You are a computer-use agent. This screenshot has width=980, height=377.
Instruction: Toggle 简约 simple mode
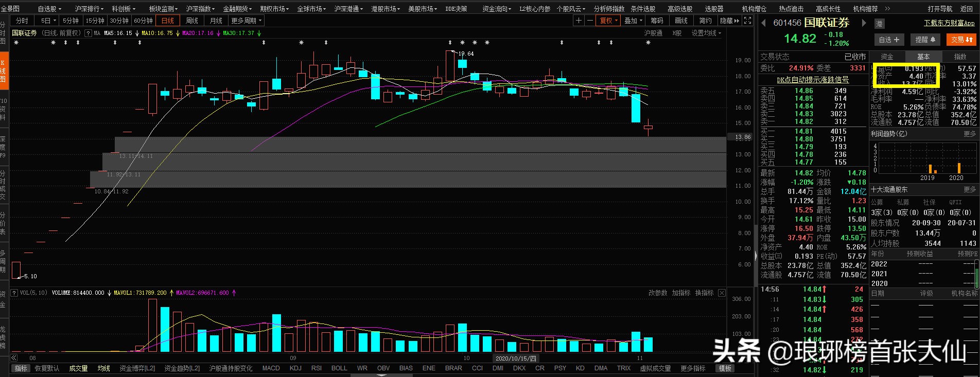(706, 21)
